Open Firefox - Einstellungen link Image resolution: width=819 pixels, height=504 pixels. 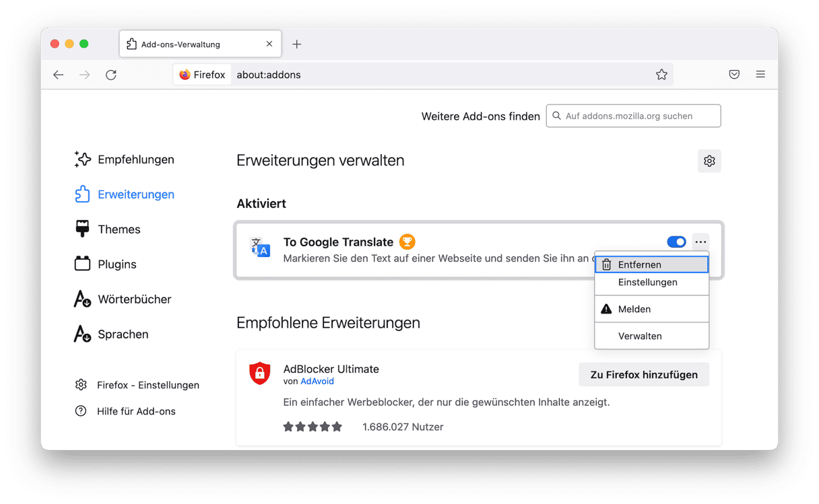(x=137, y=385)
